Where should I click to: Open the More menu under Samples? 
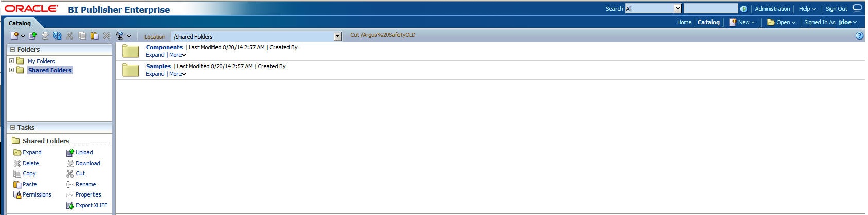point(177,74)
